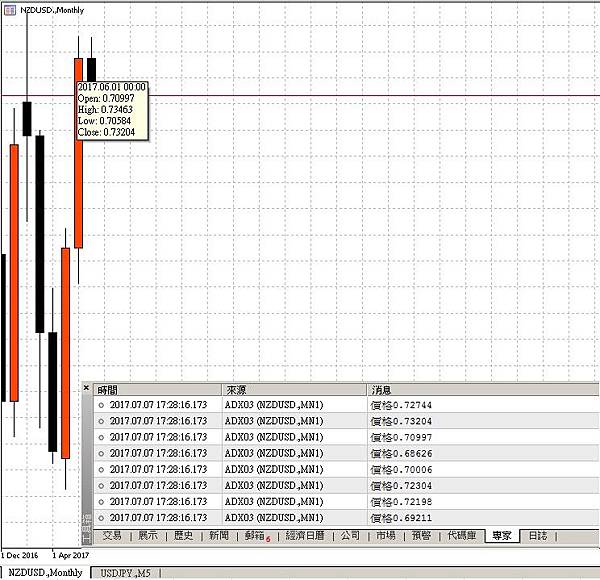Click the Close: 0.73204 value in tooltip
The width and height of the screenshot is (600, 580).
point(106,132)
